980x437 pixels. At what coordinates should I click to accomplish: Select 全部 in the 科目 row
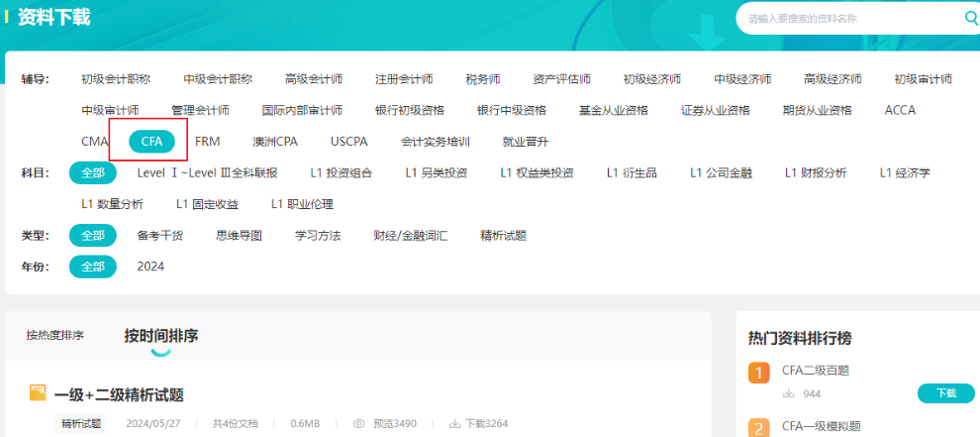92,172
